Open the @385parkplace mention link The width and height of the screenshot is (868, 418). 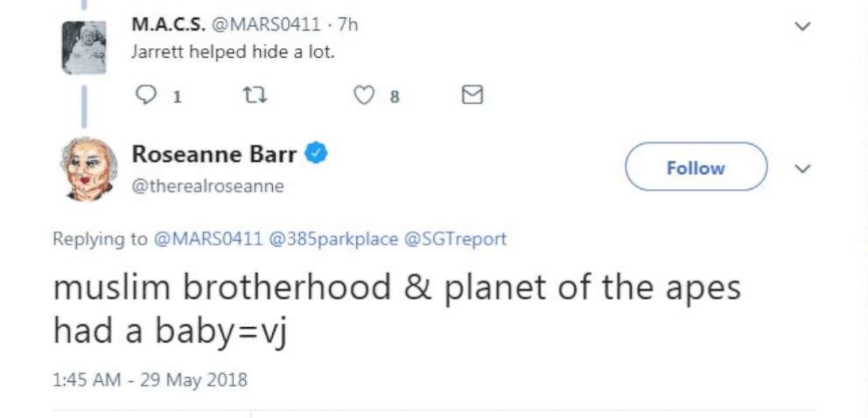click(334, 239)
